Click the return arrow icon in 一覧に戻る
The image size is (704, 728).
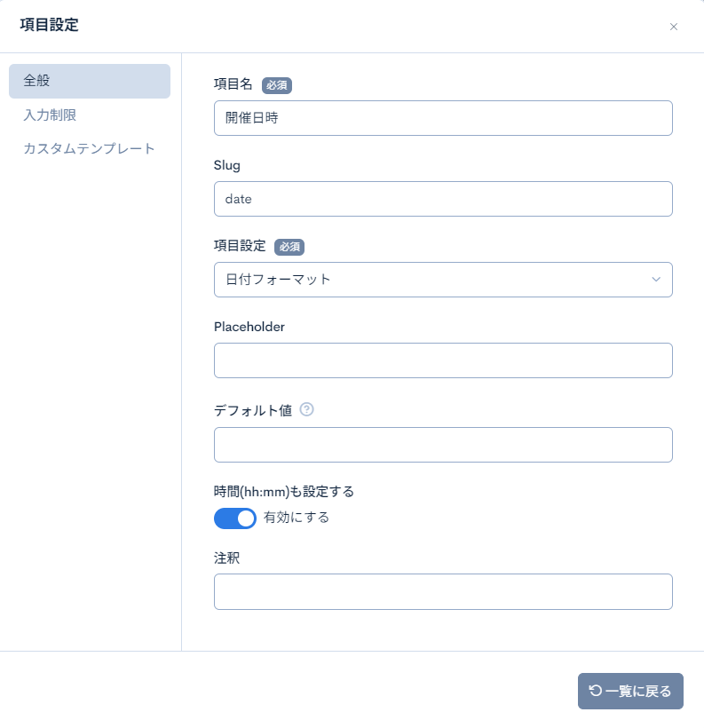pos(595,691)
